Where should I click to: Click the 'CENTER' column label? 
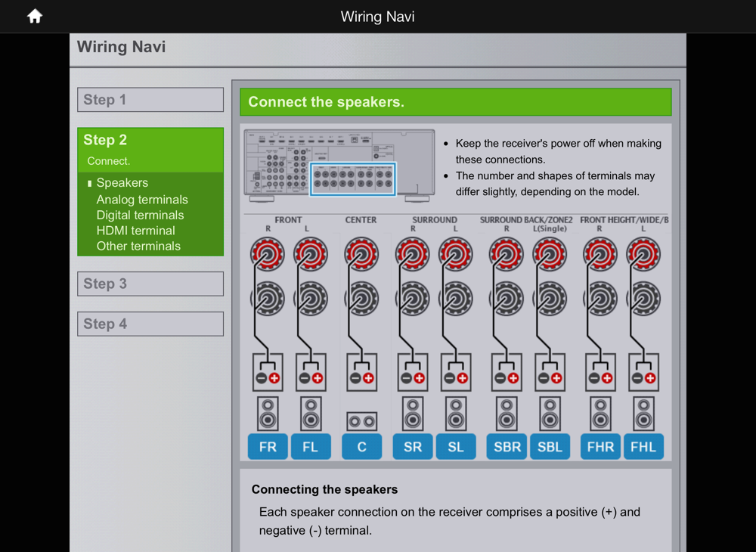click(x=361, y=220)
